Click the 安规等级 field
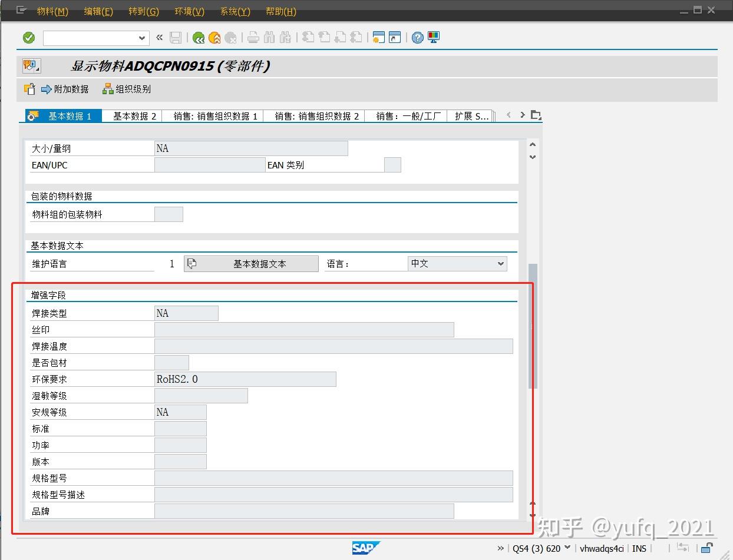Image resolution: width=733 pixels, height=560 pixels. pyautogui.click(x=180, y=412)
